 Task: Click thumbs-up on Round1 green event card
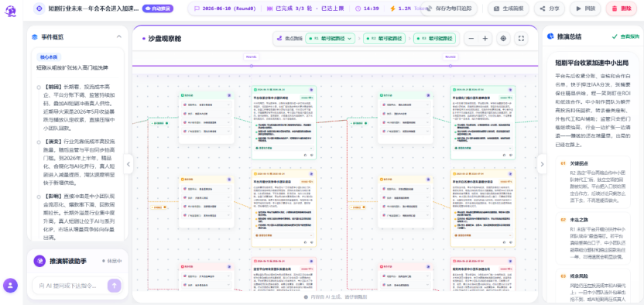coord(306,155)
